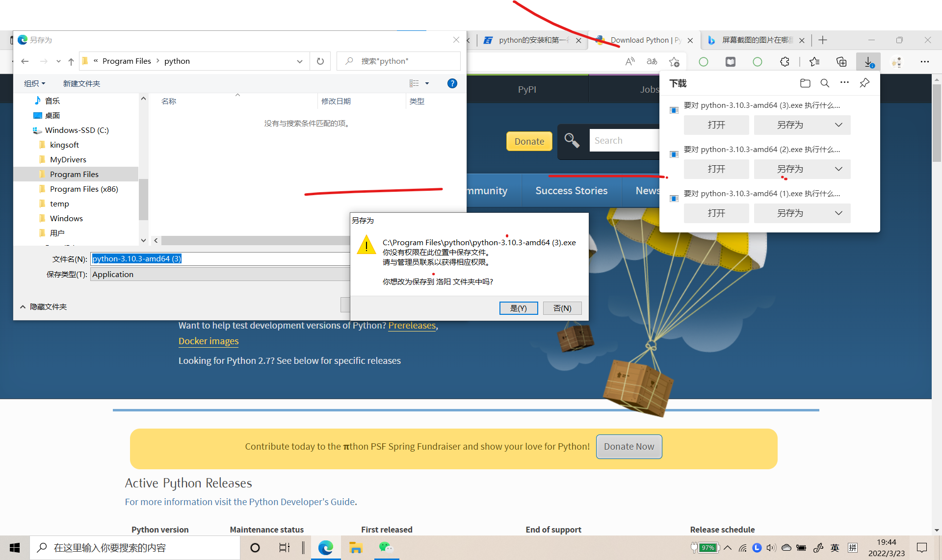Image resolution: width=942 pixels, height=560 pixels.
Task: Open Task View on taskbar
Action: point(285,548)
